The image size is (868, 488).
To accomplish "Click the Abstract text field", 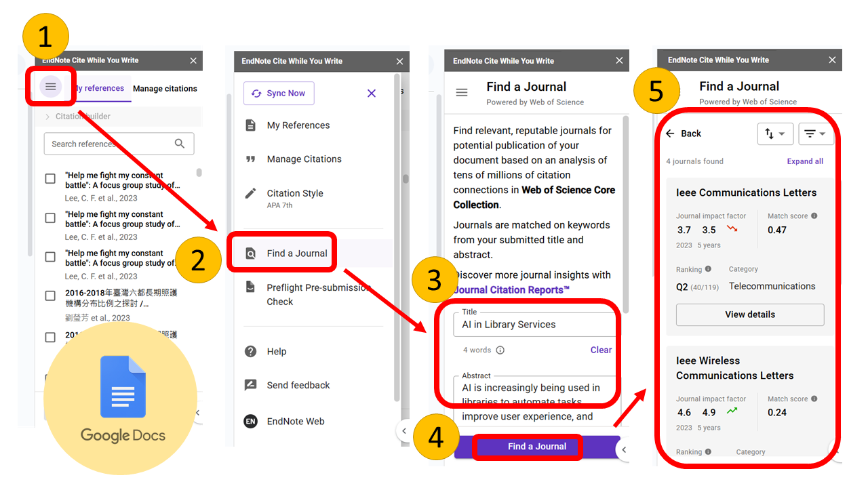I will point(534,401).
